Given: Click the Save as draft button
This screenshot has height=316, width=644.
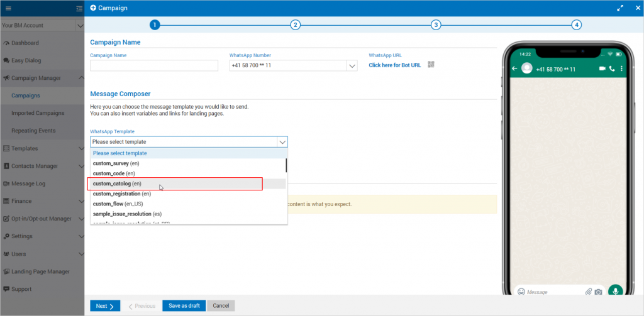Looking at the screenshot, I should point(184,306).
